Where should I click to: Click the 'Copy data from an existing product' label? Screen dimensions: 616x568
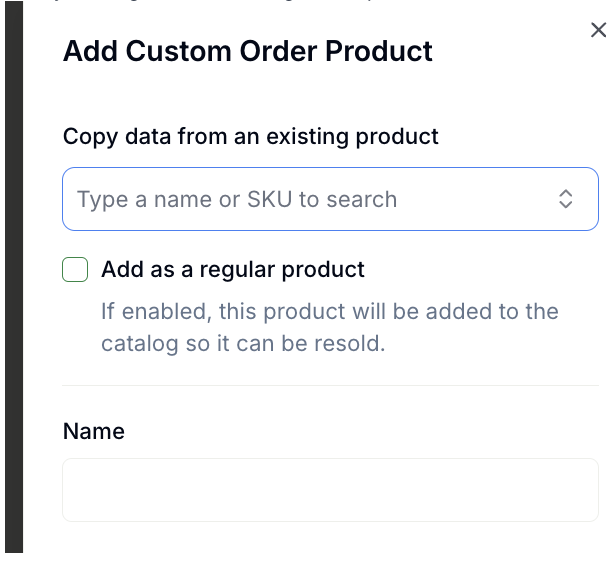[x=251, y=136]
